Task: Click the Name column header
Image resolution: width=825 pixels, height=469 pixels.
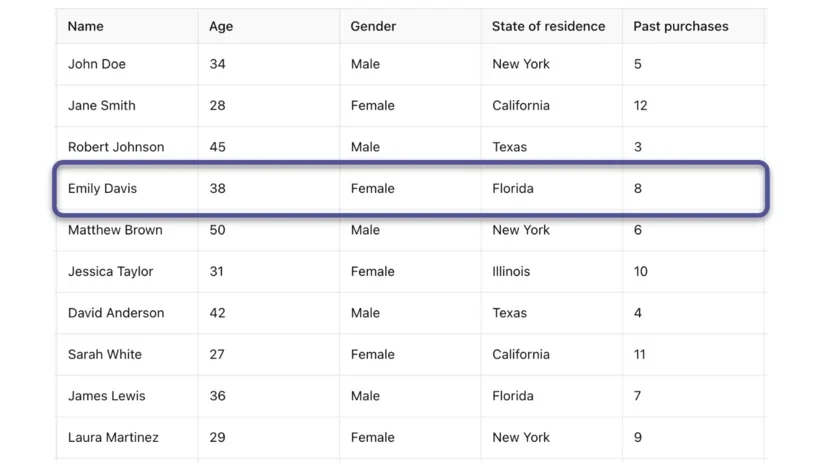Action: pyautogui.click(x=86, y=26)
